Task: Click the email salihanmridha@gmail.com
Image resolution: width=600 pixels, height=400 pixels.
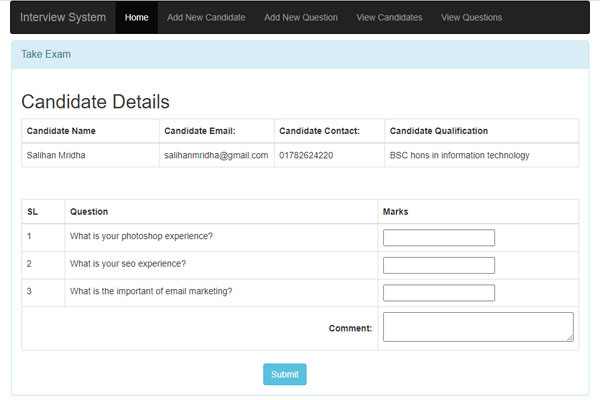Action: coord(216,156)
